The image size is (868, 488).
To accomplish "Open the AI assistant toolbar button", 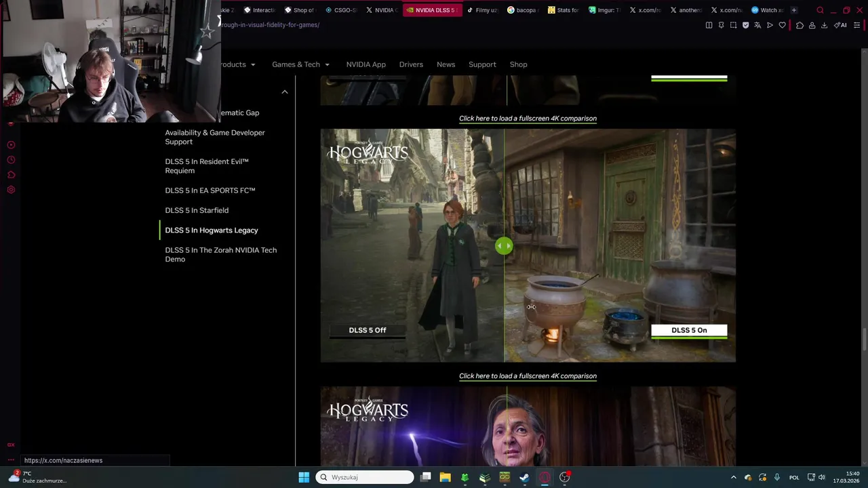I will pyautogui.click(x=840, y=25).
